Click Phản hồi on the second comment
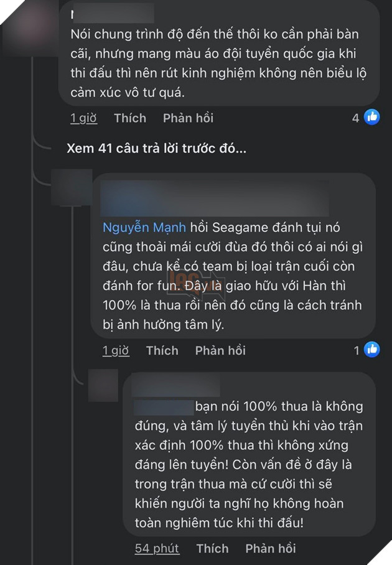This screenshot has height=565, width=392. click(x=220, y=350)
